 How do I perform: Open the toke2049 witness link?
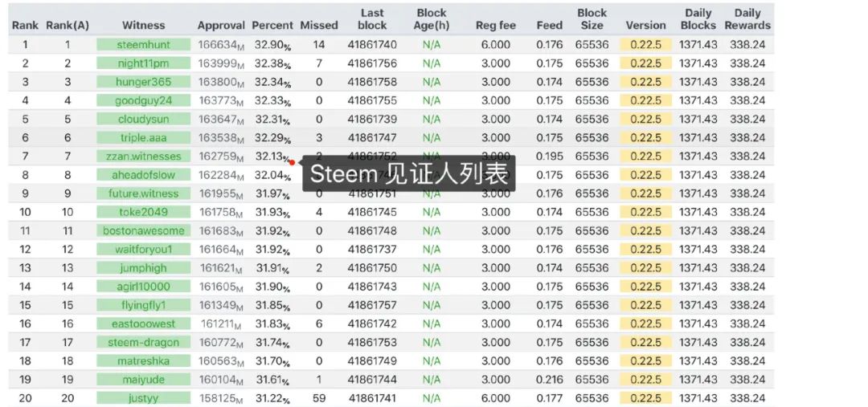pos(143,213)
